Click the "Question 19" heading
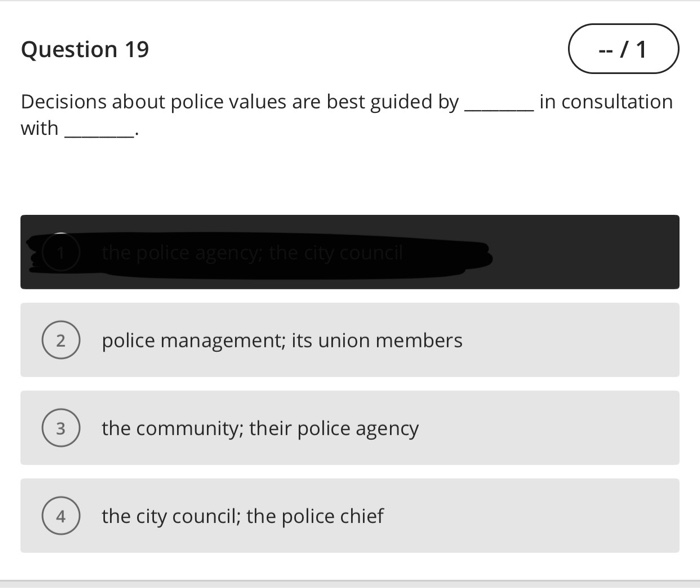Screen dimensions: 700x588 point(85,50)
